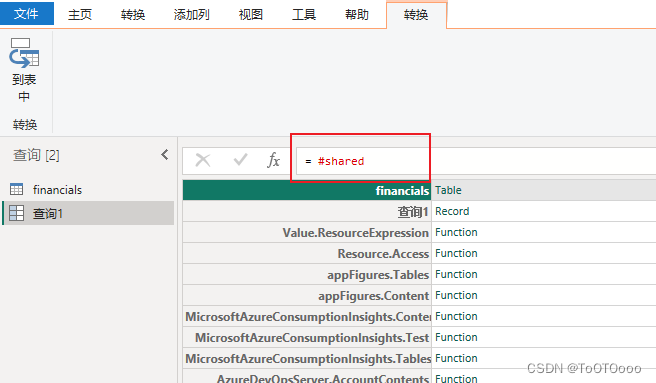This screenshot has height=383, width=656.
Task: Select the contextual 转换 tab at far right
Action: point(416,15)
